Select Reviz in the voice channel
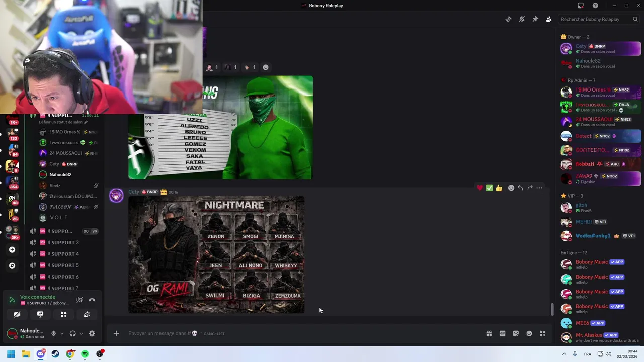The image size is (644, 362). coord(68,186)
